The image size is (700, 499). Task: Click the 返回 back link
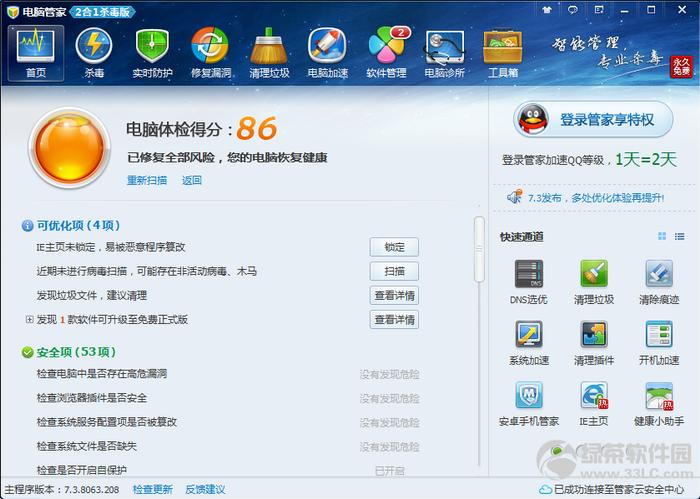tap(192, 180)
